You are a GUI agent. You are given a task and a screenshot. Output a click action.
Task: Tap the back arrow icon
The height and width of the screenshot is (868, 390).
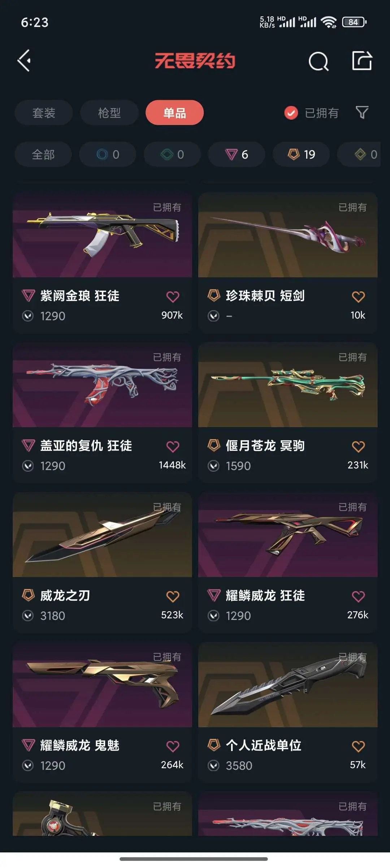pos(24,60)
